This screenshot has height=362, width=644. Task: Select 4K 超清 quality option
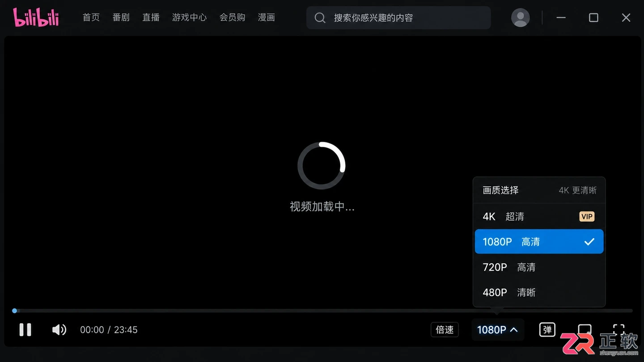(x=539, y=216)
